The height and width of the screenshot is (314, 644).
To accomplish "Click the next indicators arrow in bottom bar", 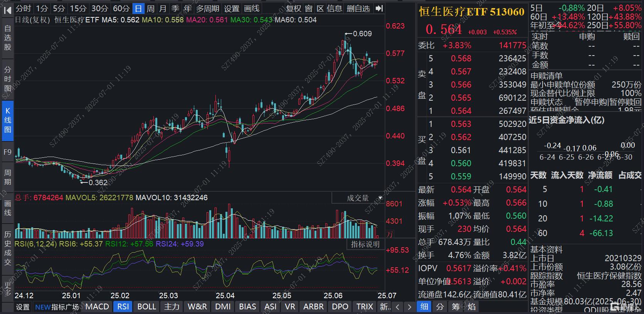I will pyautogui.click(x=410, y=307).
